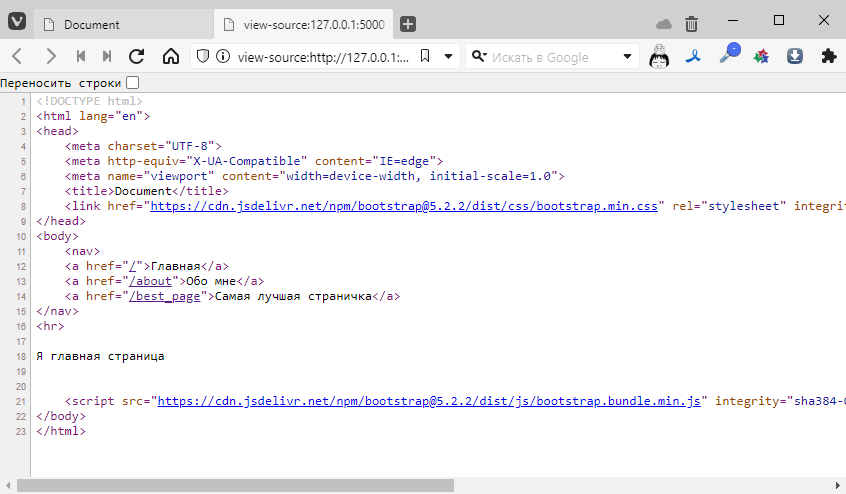Viewport: 846px width, 494px height.
Task: Open the bootstrap.min.css stylesheet link
Action: 404,206
